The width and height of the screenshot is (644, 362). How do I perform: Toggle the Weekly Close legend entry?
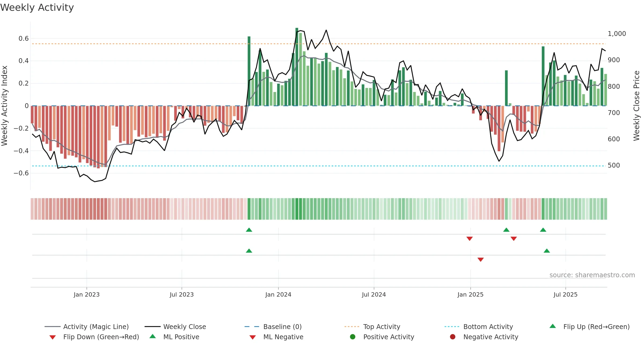click(175, 327)
